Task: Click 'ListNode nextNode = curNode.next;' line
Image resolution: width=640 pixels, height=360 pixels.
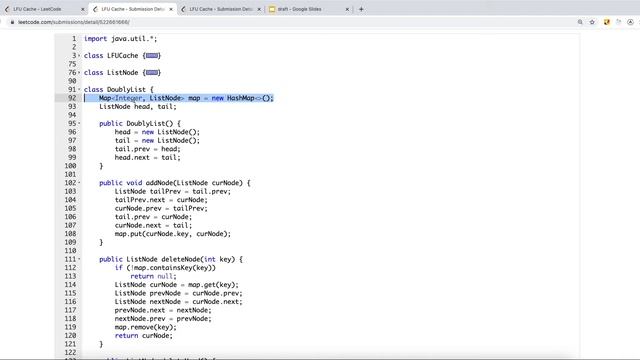Action: (178, 302)
